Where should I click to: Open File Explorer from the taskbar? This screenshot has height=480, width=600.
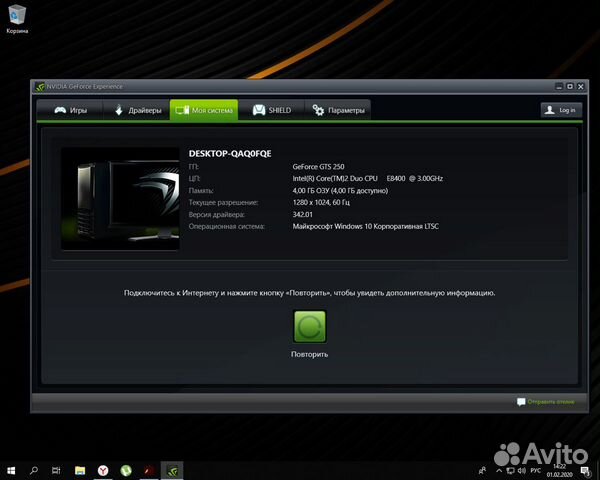(x=80, y=470)
